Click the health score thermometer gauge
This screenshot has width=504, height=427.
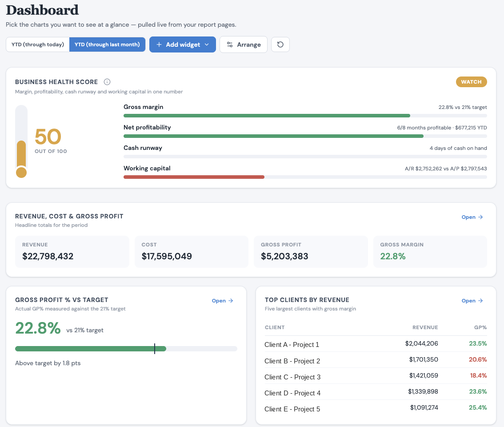tap(21, 141)
